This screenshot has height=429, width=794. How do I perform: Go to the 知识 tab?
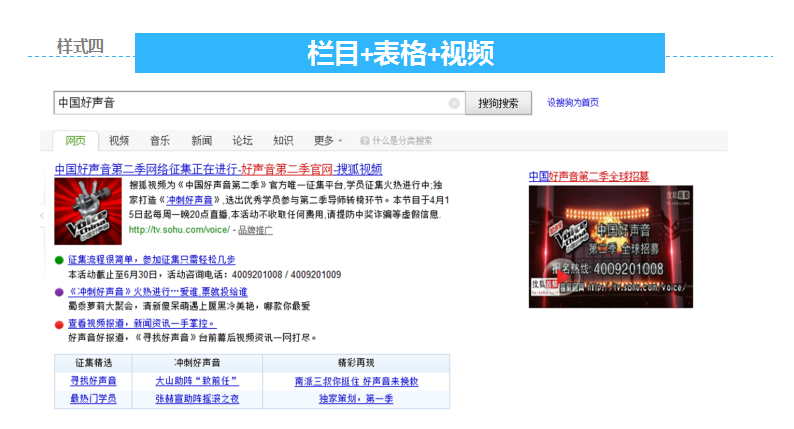coord(283,141)
